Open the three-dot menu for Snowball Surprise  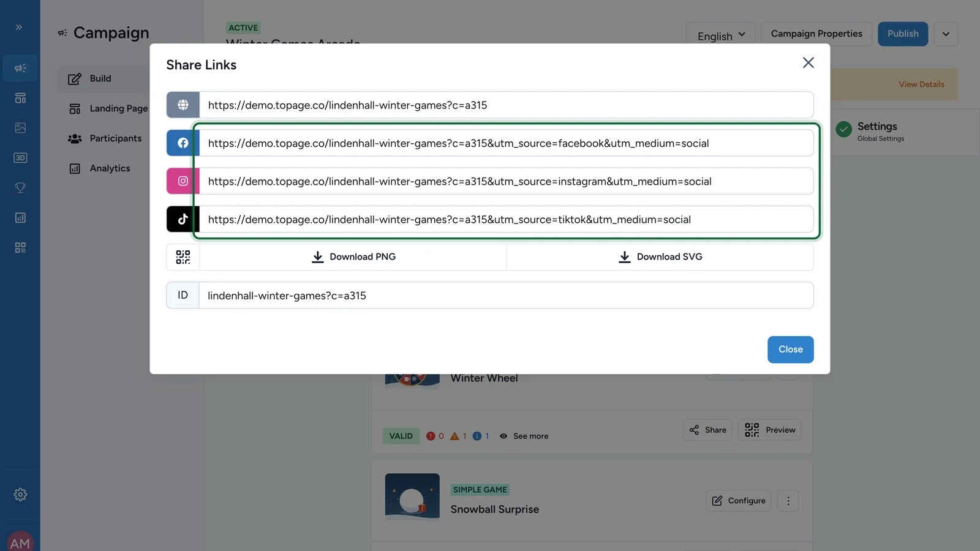[788, 501]
